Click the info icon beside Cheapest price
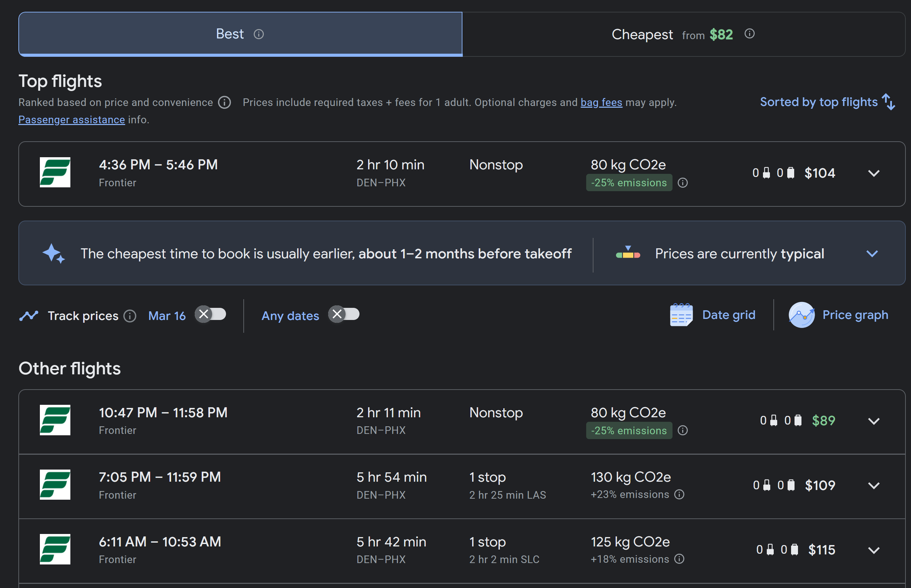Image resolution: width=911 pixels, height=588 pixels. (x=749, y=34)
